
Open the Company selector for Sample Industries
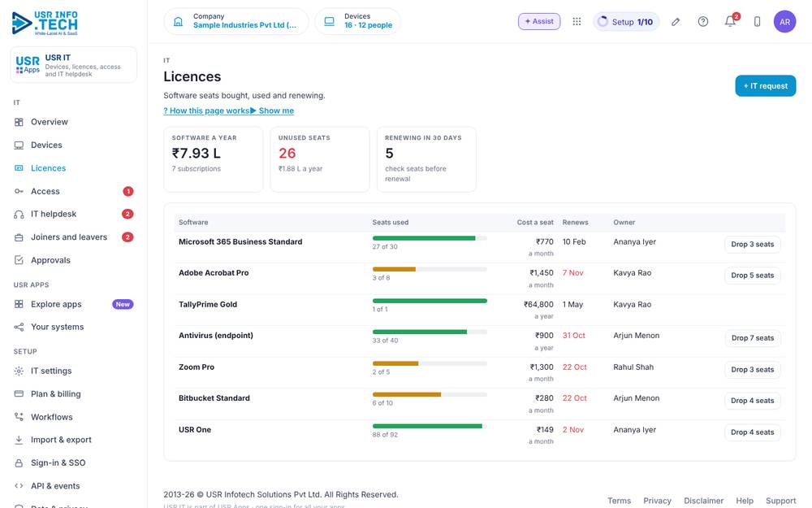click(236, 21)
